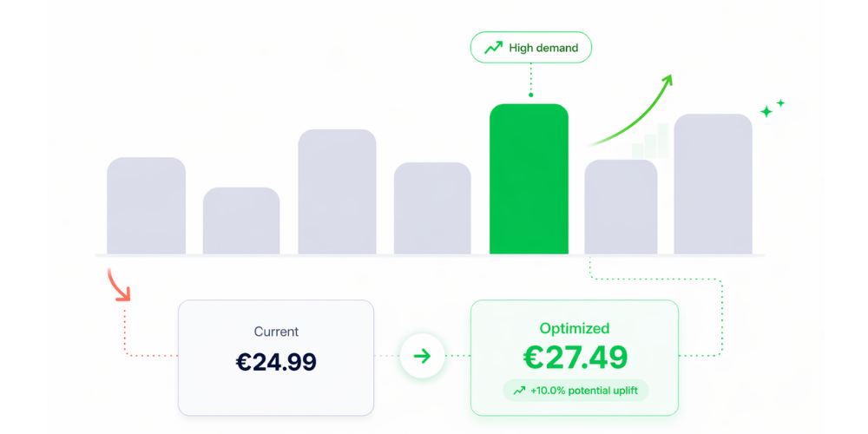Click the Optimized price €27.49 value
868x434 pixels.
pos(575,357)
